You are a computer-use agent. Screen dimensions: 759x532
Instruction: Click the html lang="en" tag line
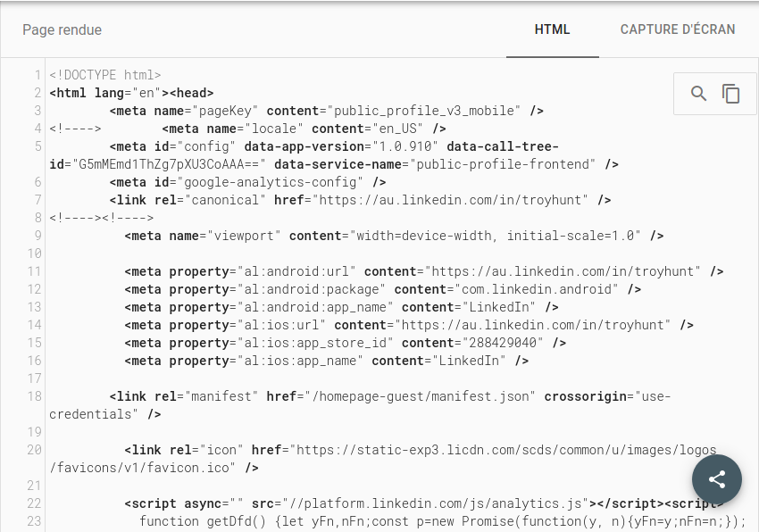[x=131, y=93]
